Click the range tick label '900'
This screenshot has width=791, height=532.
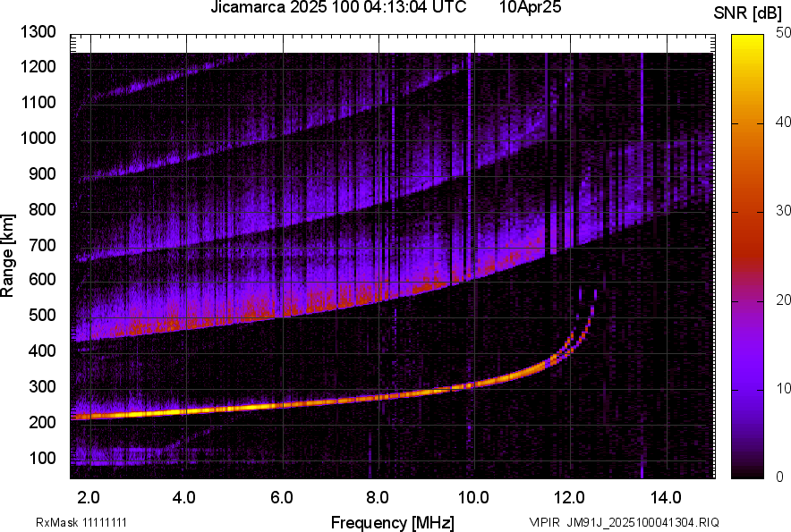(42, 174)
